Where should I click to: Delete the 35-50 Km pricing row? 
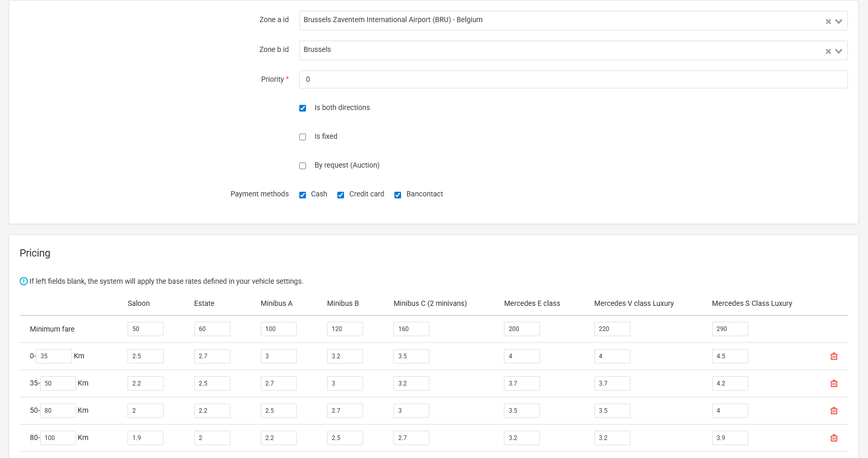834,383
